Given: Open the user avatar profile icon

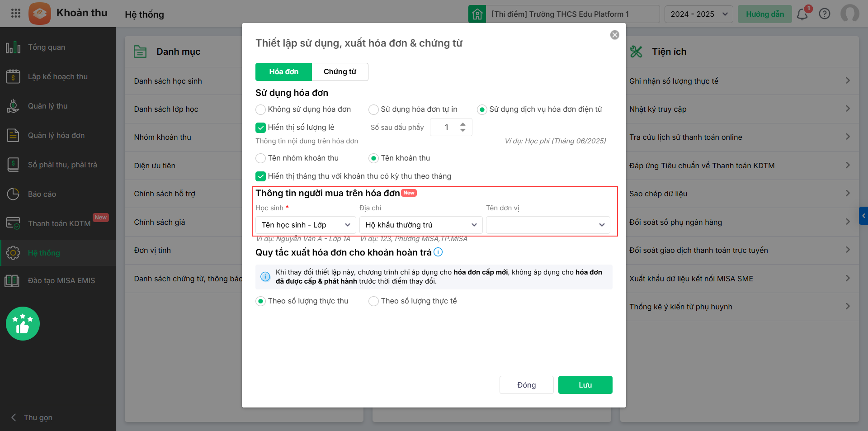Looking at the screenshot, I should [849, 14].
